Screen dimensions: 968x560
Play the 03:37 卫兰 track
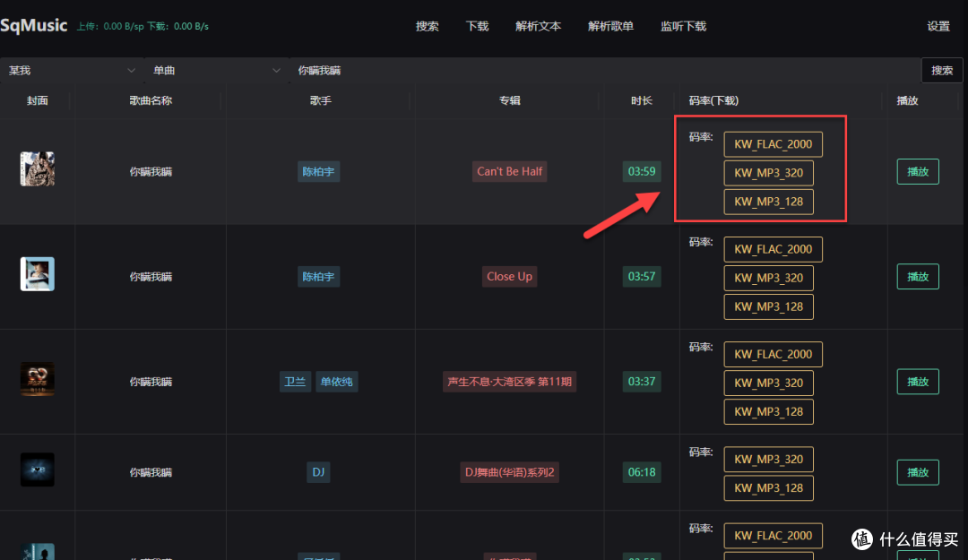tap(918, 382)
